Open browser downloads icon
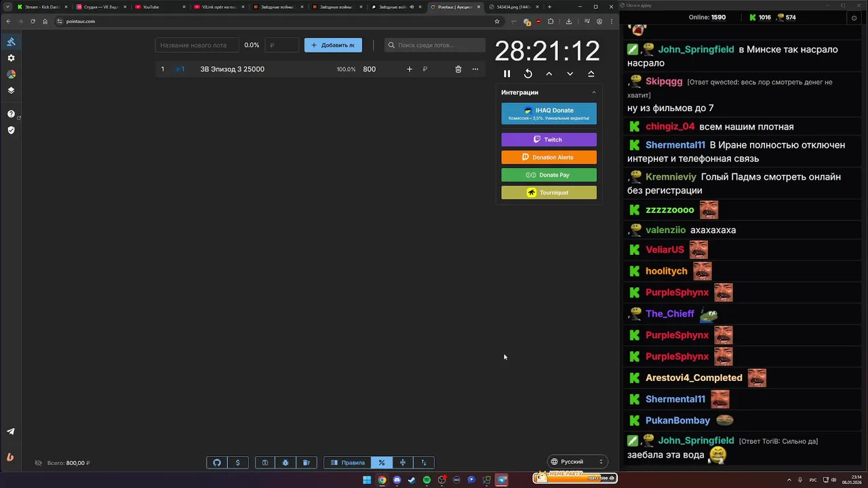The height and width of the screenshot is (488, 868). (569, 21)
